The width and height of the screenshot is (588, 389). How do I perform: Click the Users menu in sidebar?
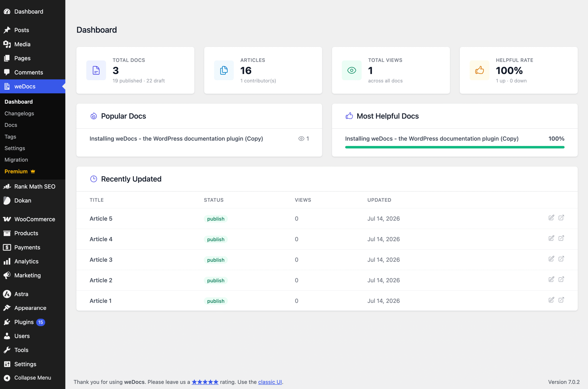click(x=33, y=336)
